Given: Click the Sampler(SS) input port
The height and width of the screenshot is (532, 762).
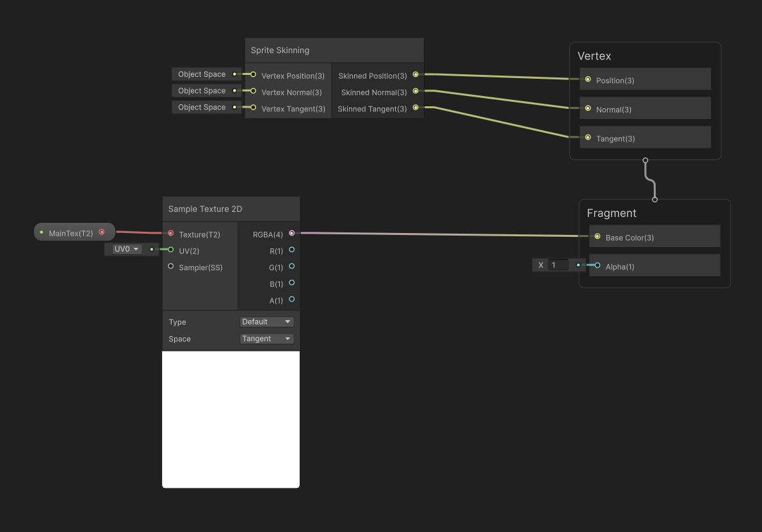Looking at the screenshot, I should pyautogui.click(x=170, y=266).
